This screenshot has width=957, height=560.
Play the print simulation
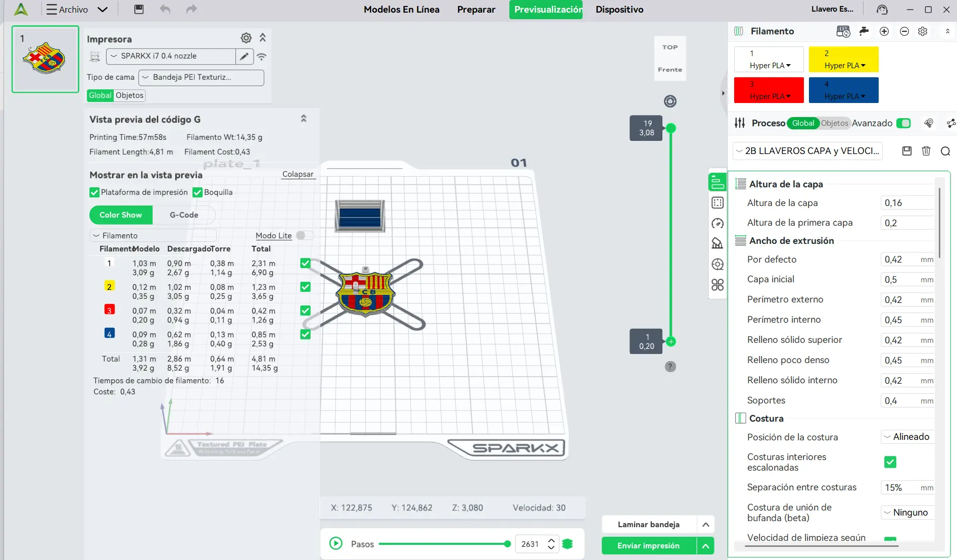pos(336,543)
